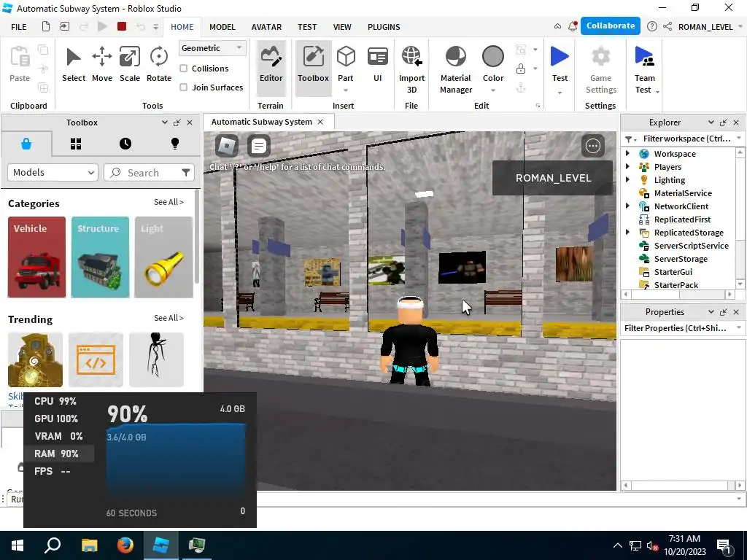Open the Models category dropdown

click(53, 172)
